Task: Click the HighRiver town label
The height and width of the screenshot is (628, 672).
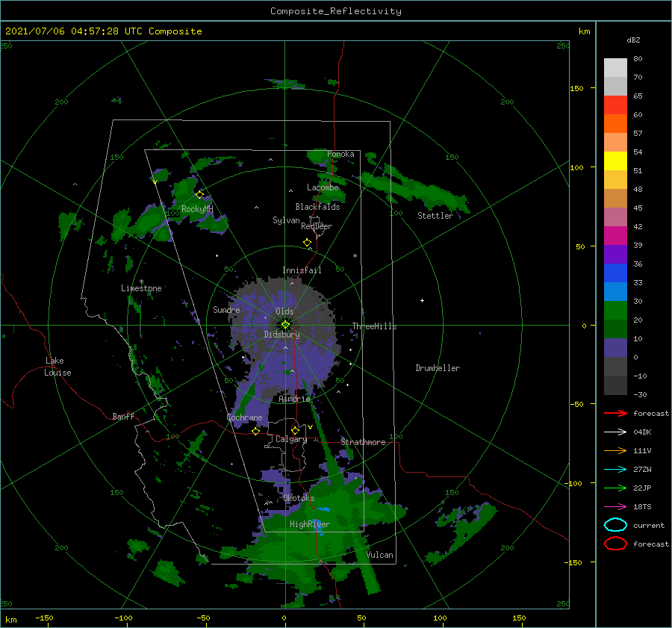Action: click(x=310, y=524)
